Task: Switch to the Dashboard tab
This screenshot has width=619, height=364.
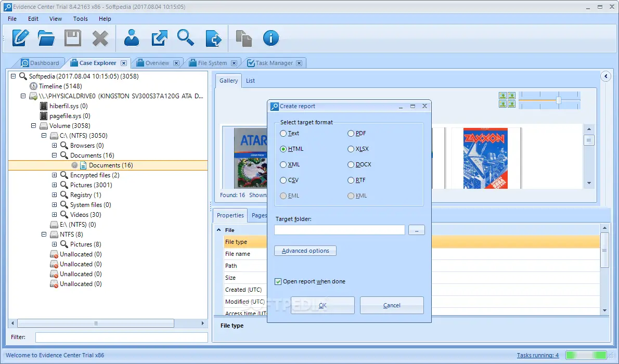Action: (x=40, y=63)
